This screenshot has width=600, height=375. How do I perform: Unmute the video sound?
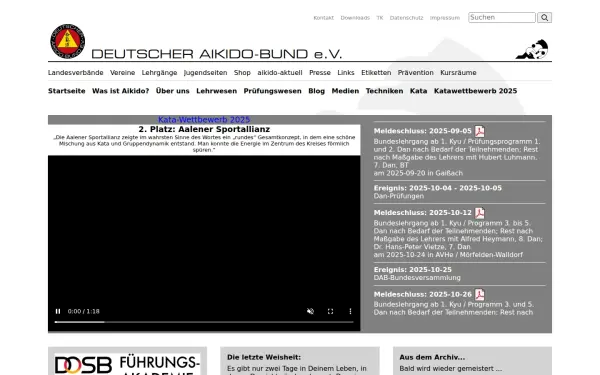tap(310, 311)
